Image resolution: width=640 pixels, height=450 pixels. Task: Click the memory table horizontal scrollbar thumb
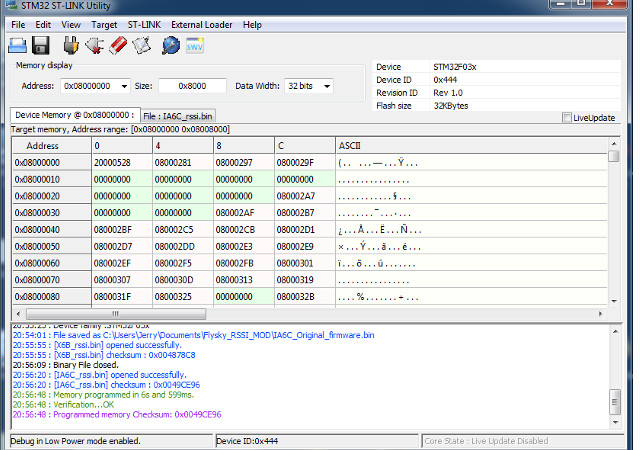(x=116, y=314)
